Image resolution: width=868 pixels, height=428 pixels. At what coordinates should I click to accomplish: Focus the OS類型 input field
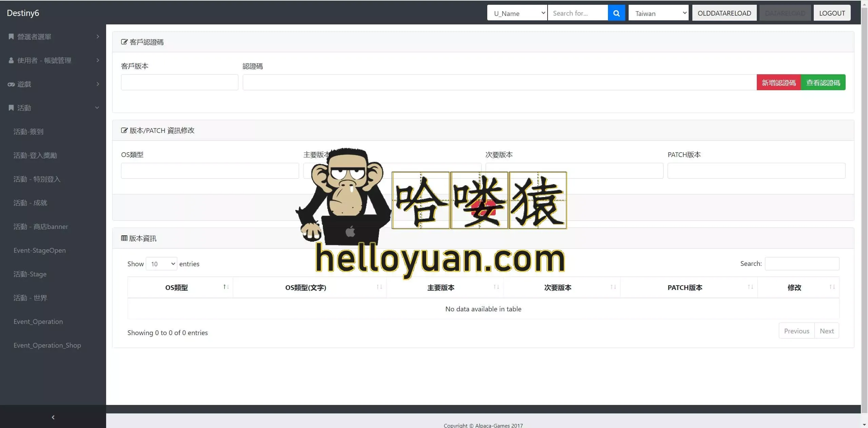(210, 171)
